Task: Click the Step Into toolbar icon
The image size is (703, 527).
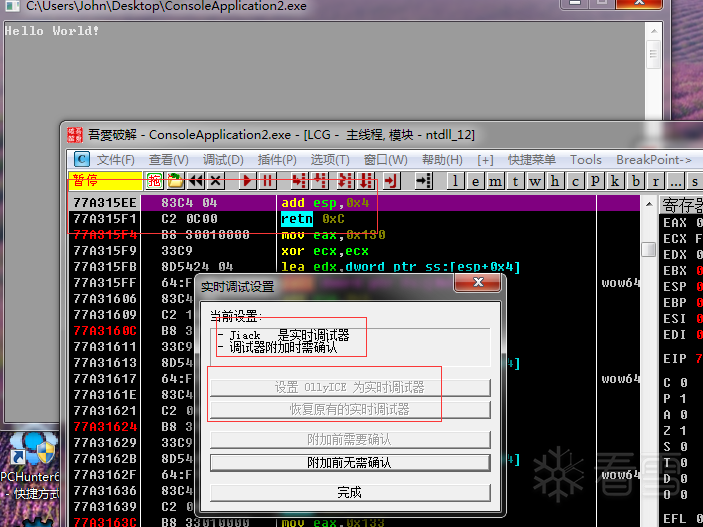Action: pos(299,181)
